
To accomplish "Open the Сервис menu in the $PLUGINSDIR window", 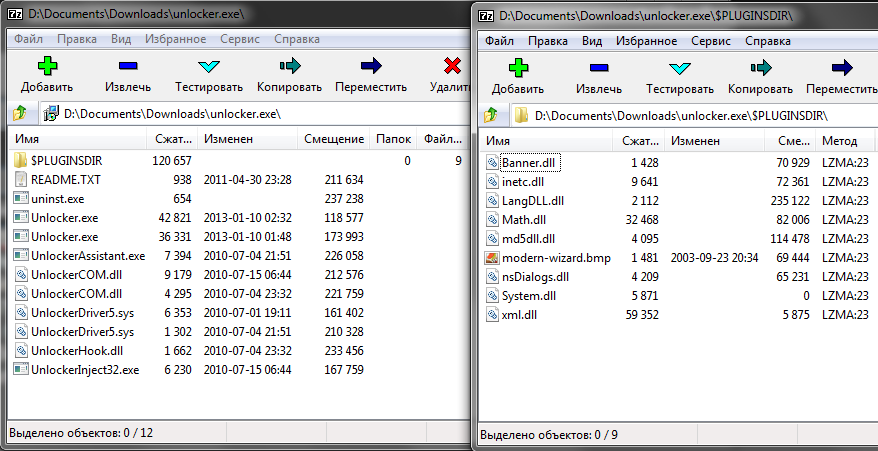I will point(709,42).
